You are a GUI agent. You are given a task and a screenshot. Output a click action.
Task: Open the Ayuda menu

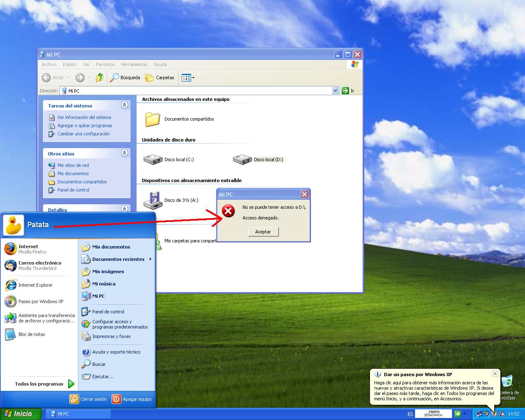[x=160, y=64]
